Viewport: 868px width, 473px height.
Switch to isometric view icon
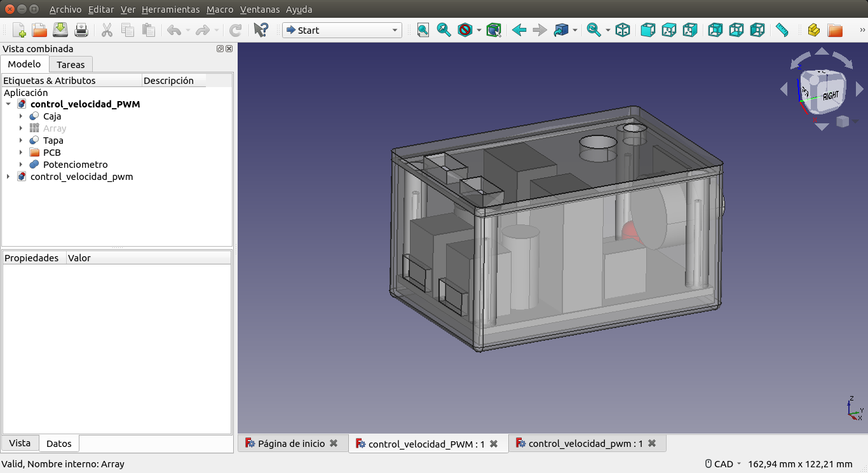pyautogui.click(x=623, y=30)
